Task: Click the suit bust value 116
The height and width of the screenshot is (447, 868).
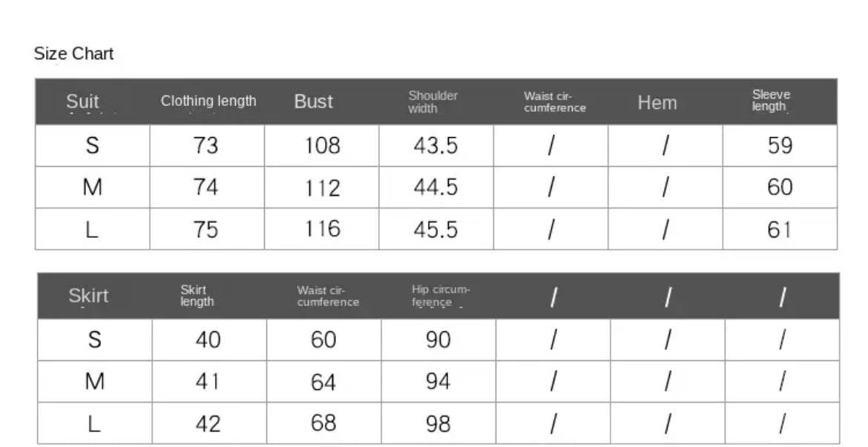Action: coord(322,229)
